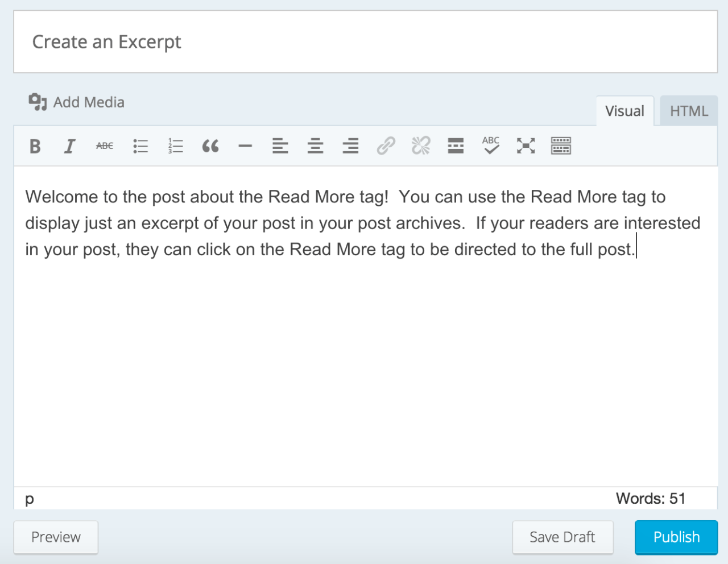
Task: Align text to the right
Action: tap(350, 146)
